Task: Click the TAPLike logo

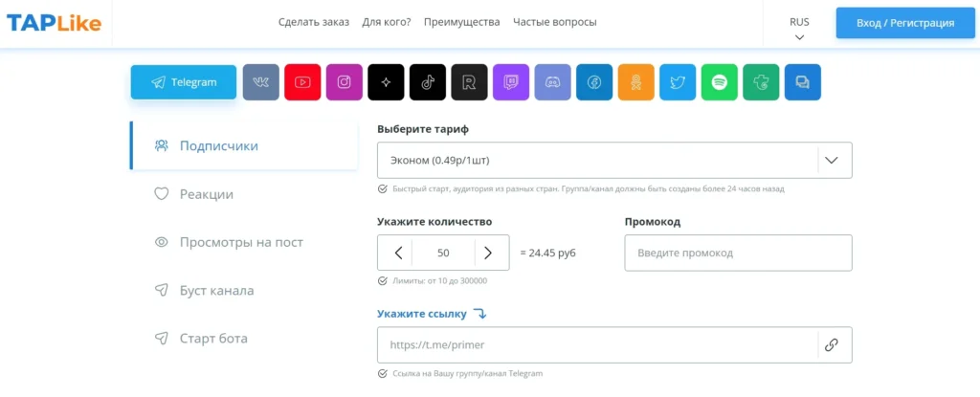Action: coord(55,23)
